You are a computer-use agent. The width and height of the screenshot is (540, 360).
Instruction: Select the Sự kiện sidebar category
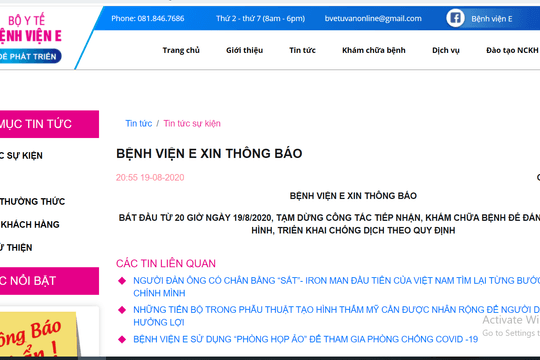[x=21, y=156]
